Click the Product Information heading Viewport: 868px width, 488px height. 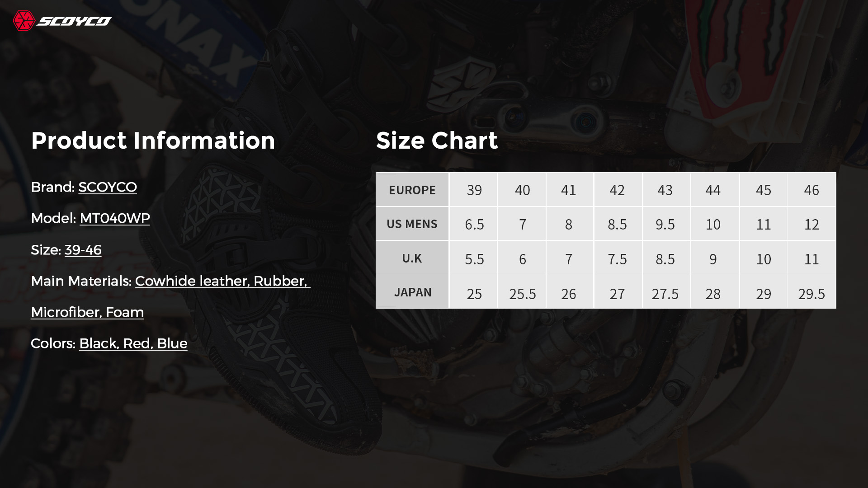[153, 141]
